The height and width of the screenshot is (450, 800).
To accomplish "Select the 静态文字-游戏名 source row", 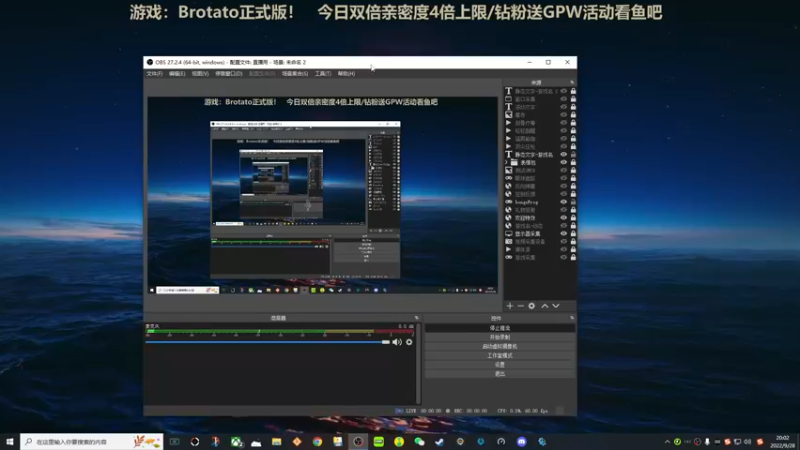I will click(x=540, y=154).
